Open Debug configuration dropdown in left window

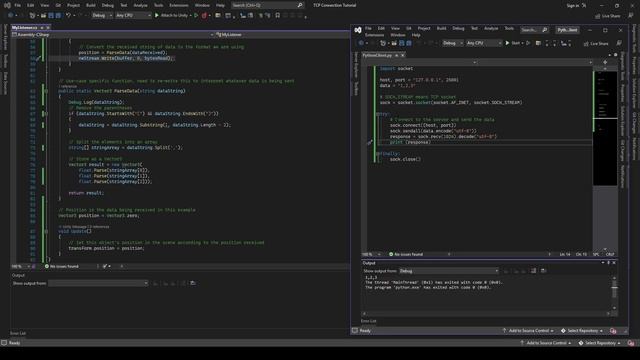click(102, 16)
